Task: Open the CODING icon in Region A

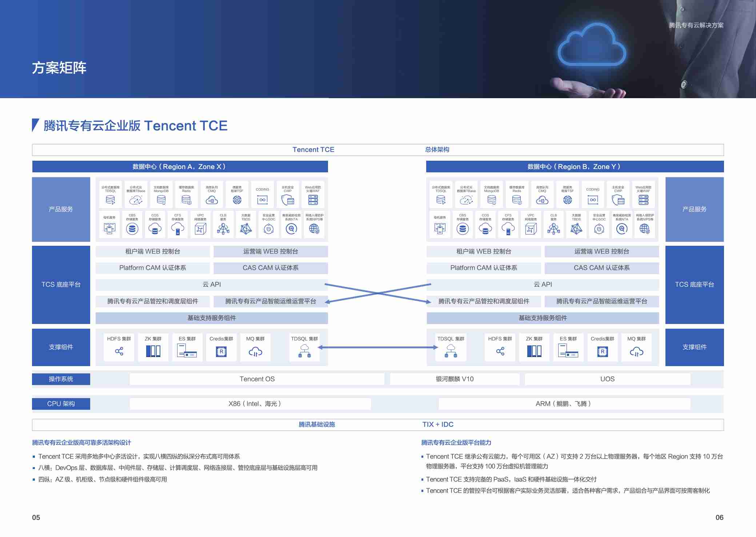Action: (x=262, y=200)
